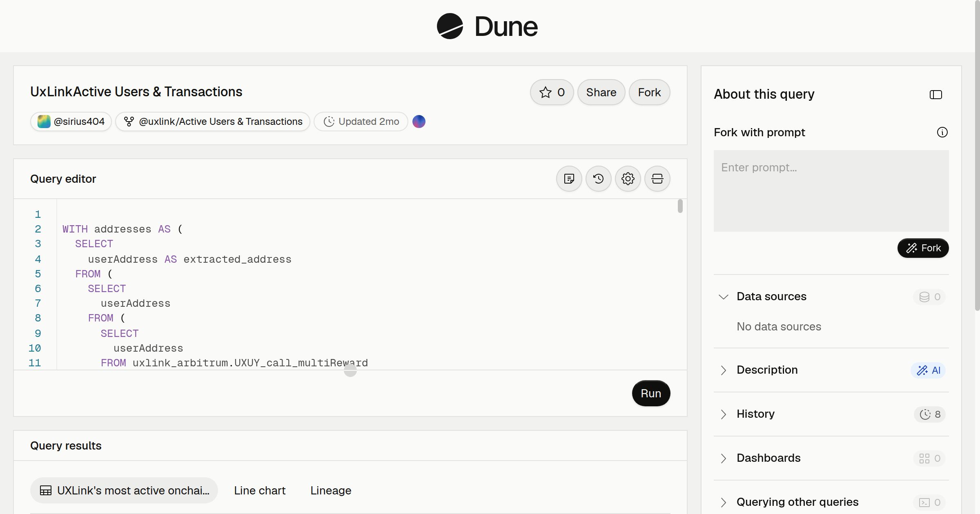
Task: Collapse the Data sources section
Action: (724, 297)
